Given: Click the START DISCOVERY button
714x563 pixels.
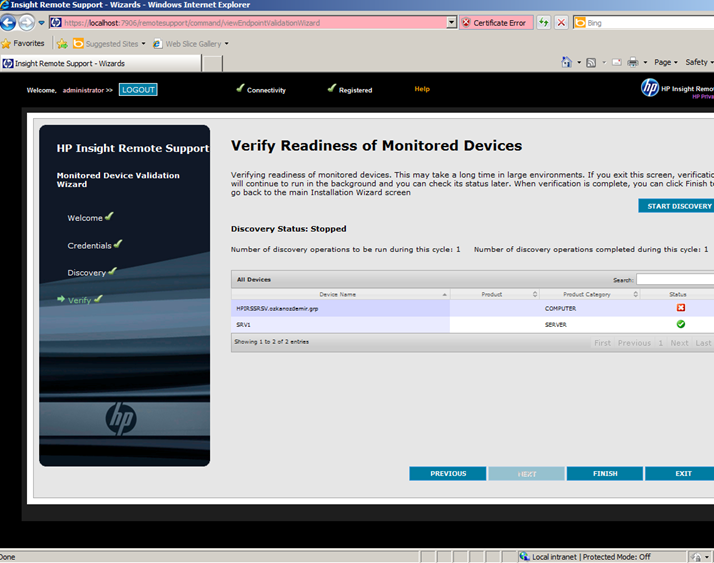Looking at the screenshot, I should tap(677, 206).
